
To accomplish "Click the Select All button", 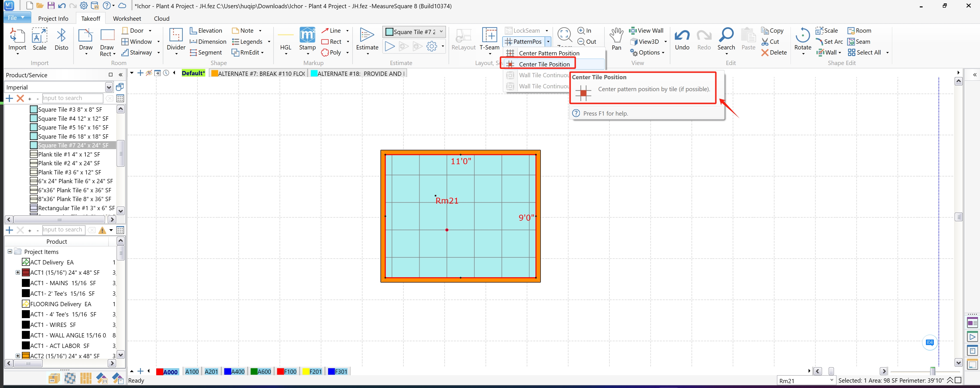I will (x=864, y=53).
